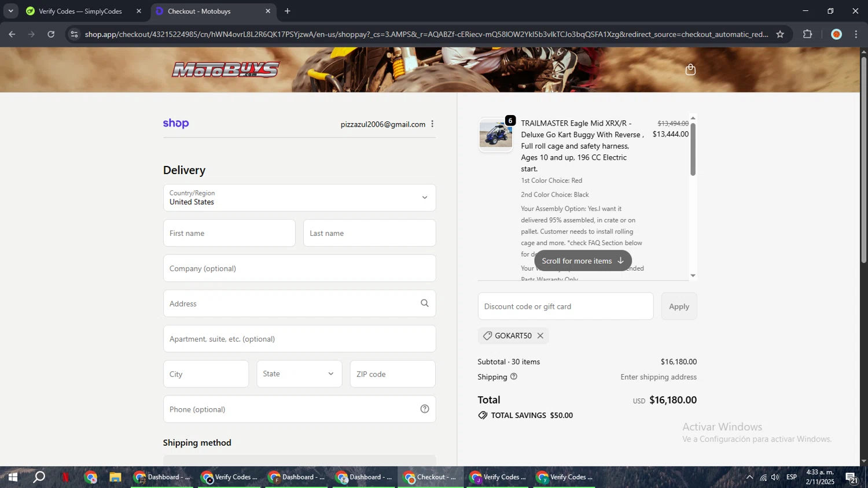Click the Shop logo
The height and width of the screenshot is (488, 868).
pos(176,123)
